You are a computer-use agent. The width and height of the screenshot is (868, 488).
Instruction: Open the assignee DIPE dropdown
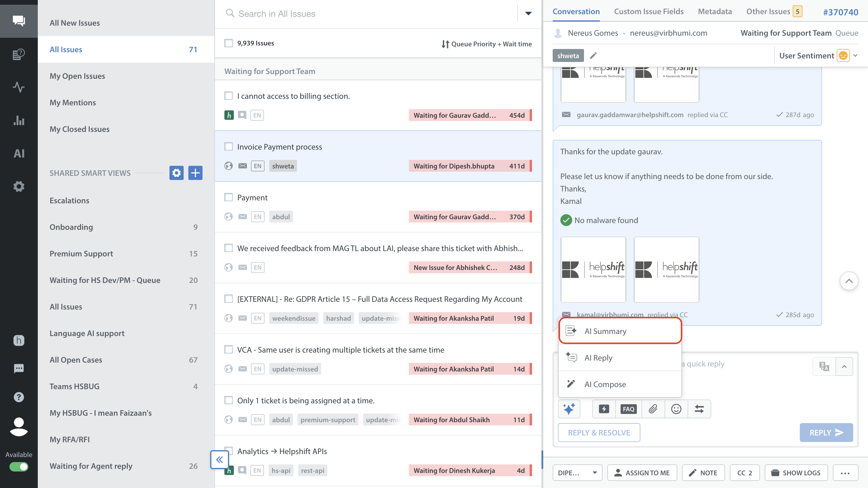pyautogui.click(x=577, y=472)
